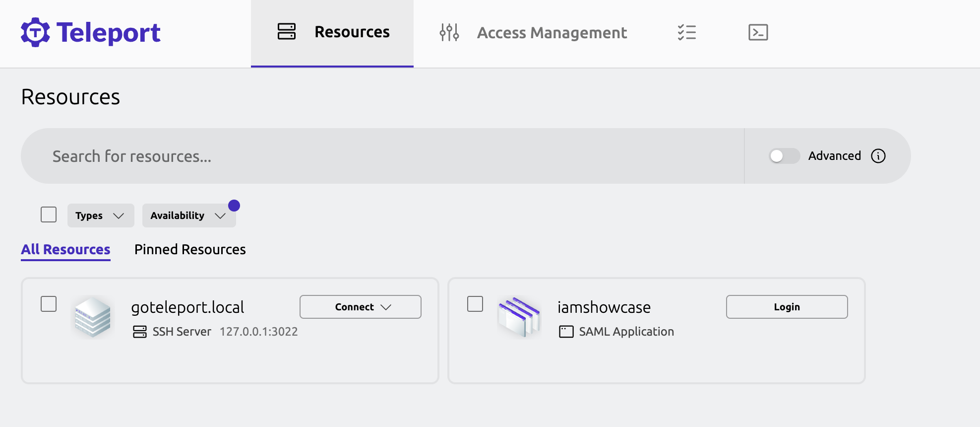Click the iamshowcase application icon
980x427 pixels.
[519, 318]
